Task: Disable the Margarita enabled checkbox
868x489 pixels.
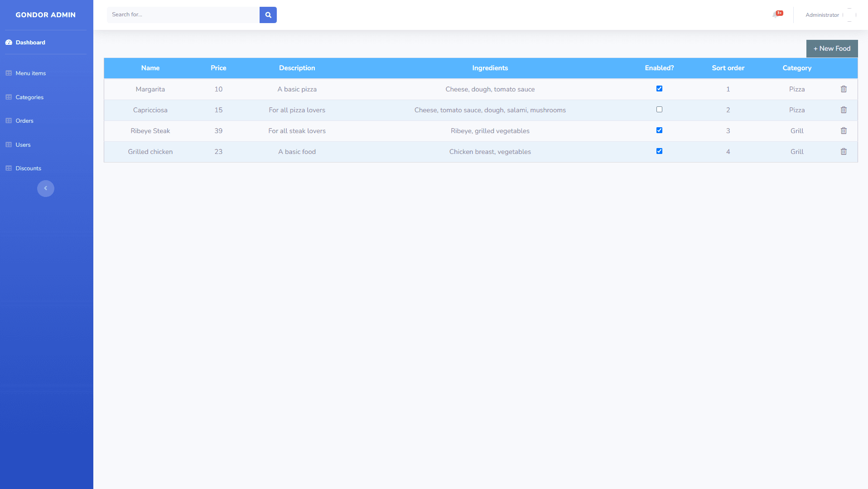Action: (x=659, y=89)
